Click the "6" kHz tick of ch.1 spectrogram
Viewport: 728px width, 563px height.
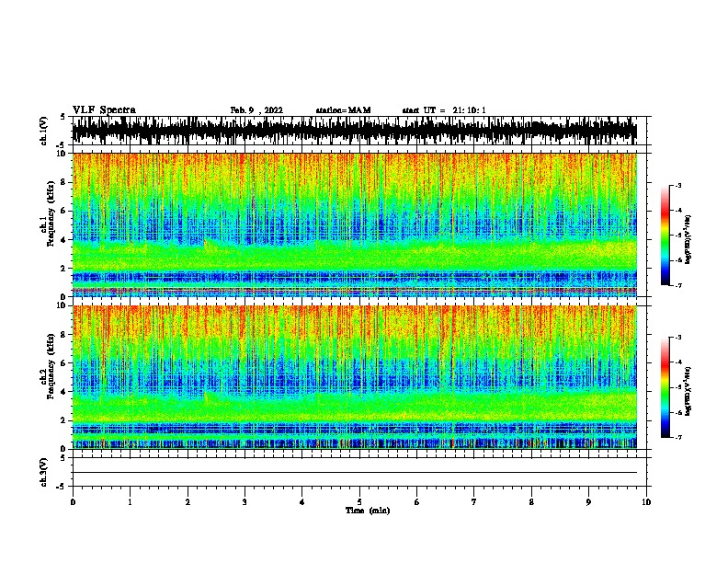coord(64,211)
